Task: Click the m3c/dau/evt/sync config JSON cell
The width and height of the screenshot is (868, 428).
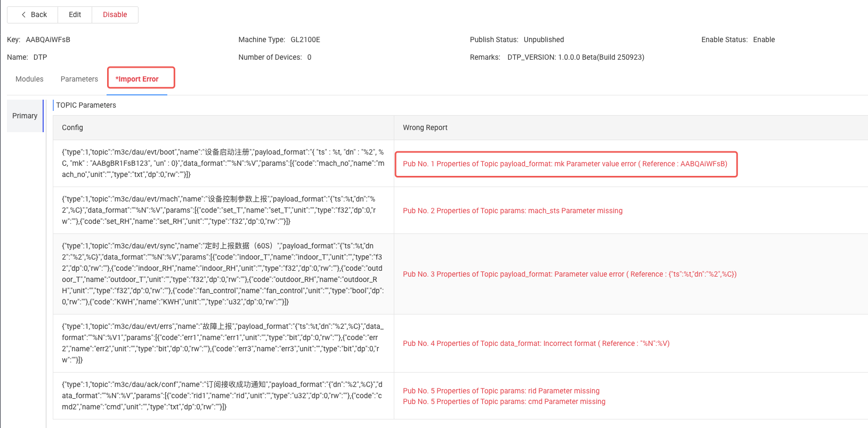Action: tap(223, 273)
